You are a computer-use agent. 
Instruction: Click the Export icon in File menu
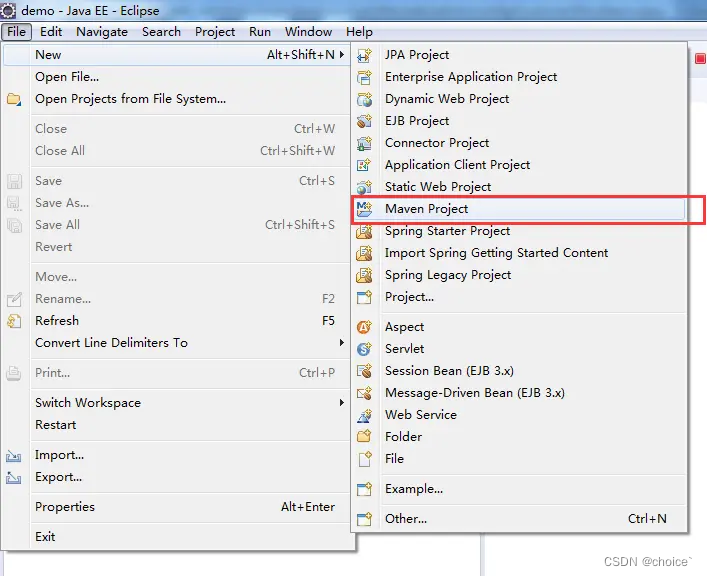pyautogui.click(x=14, y=478)
